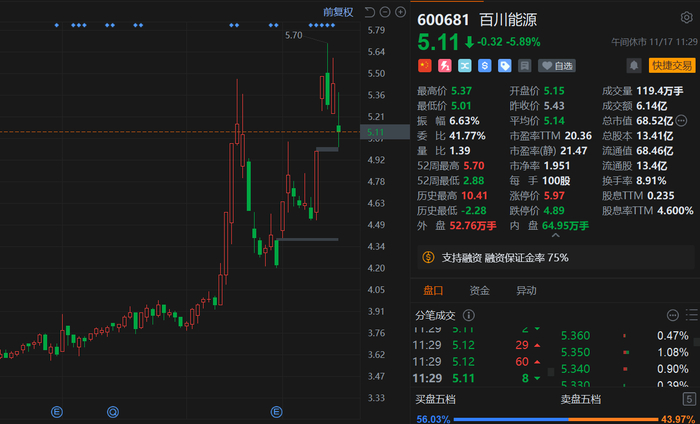Click the green down arrow by 5.11 price
This screenshot has height=424, width=700.
(469, 42)
